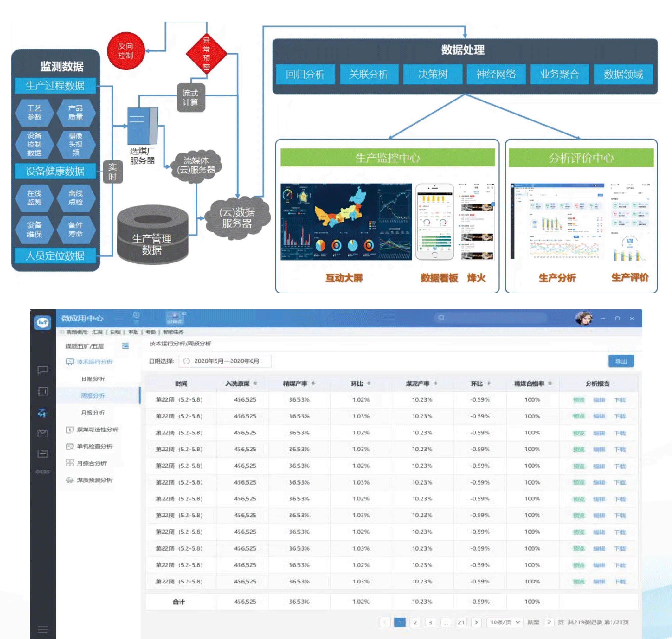Click the 原煤可选性分析 menu icon
672x639 pixels.
pos(70,429)
